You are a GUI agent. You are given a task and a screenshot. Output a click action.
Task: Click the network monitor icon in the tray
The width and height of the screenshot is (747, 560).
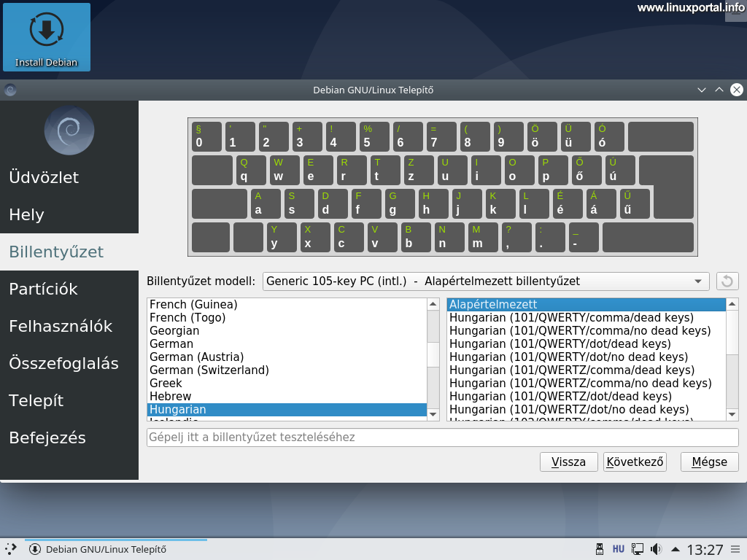click(x=637, y=548)
